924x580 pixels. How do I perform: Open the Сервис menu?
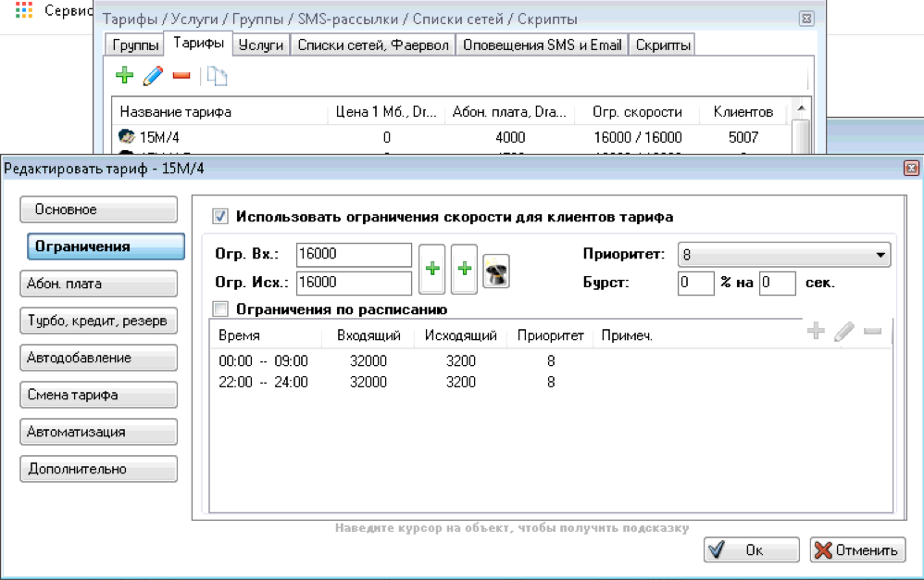[x=68, y=10]
